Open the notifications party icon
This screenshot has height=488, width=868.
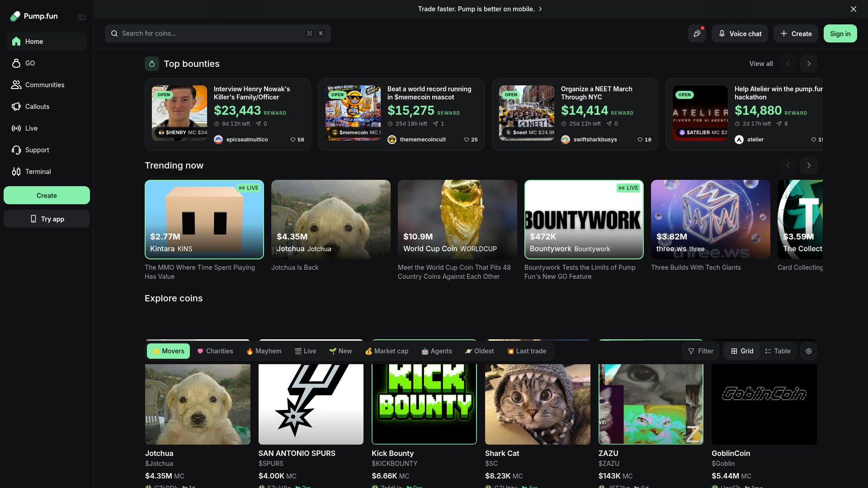pos(697,33)
